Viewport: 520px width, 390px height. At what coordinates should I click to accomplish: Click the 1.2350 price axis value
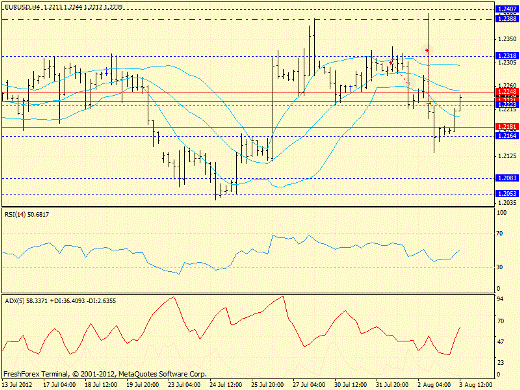pos(507,39)
